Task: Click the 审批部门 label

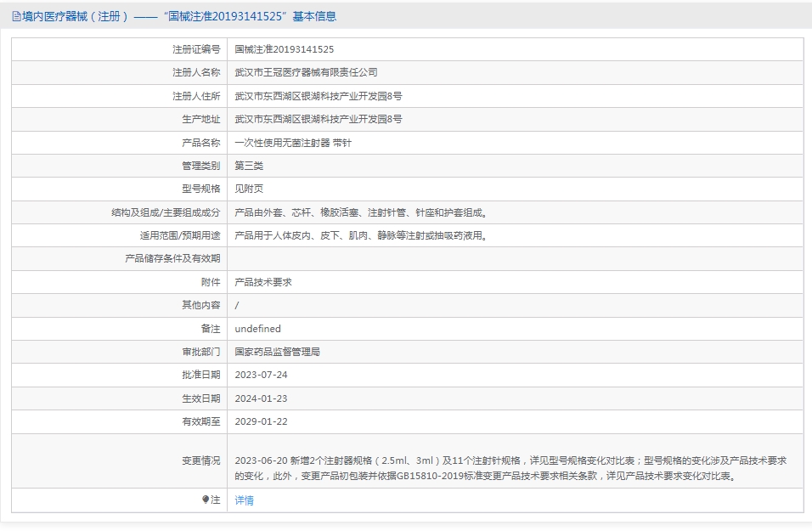Action: coord(201,352)
